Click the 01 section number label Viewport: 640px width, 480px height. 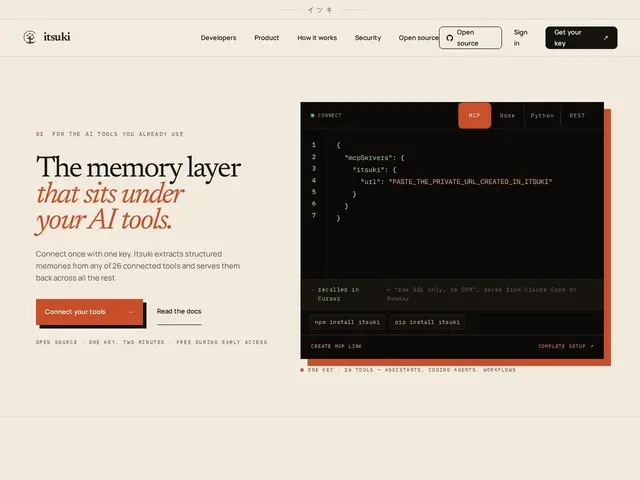point(40,134)
